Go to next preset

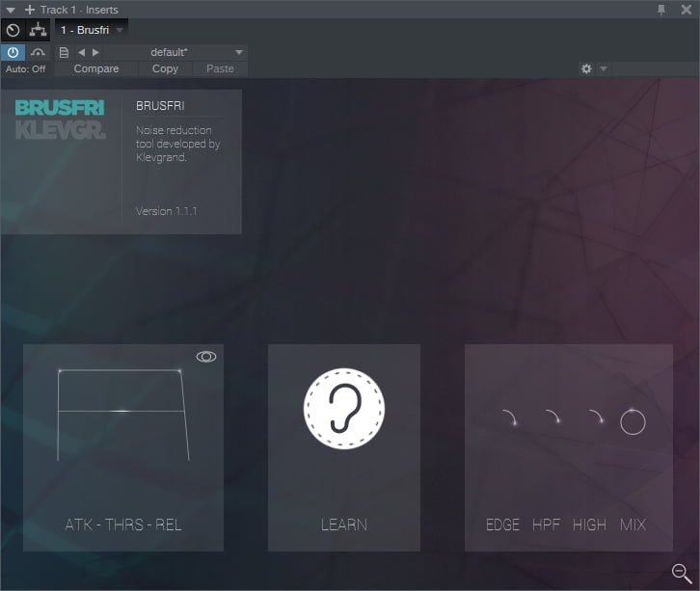[95, 53]
